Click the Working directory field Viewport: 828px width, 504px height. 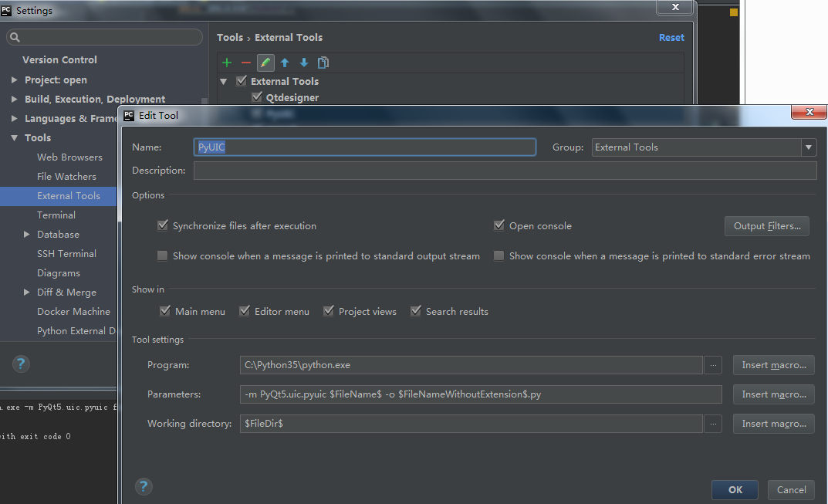[x=471, y=424]
